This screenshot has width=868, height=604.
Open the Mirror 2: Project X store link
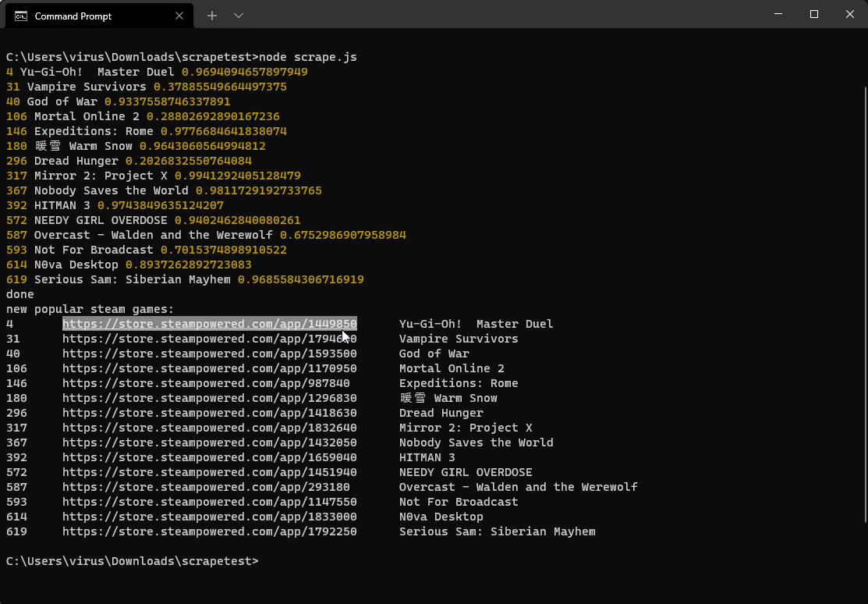[209, 428]
